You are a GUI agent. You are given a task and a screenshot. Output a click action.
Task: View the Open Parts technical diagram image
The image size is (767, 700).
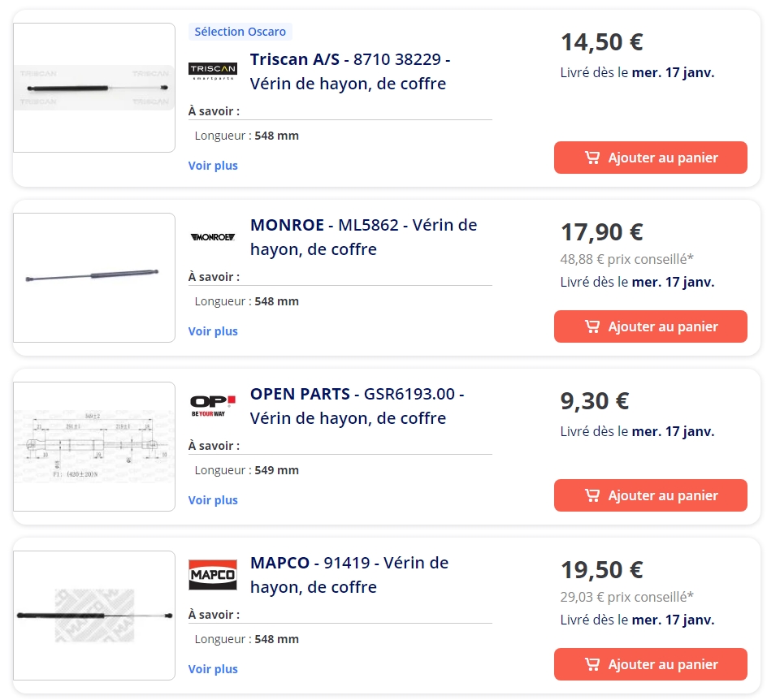(x=94, y=447)
